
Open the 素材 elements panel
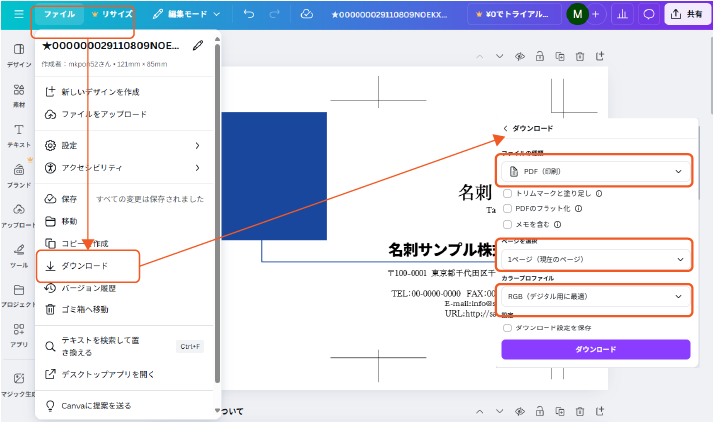click(x=19, y=95)
